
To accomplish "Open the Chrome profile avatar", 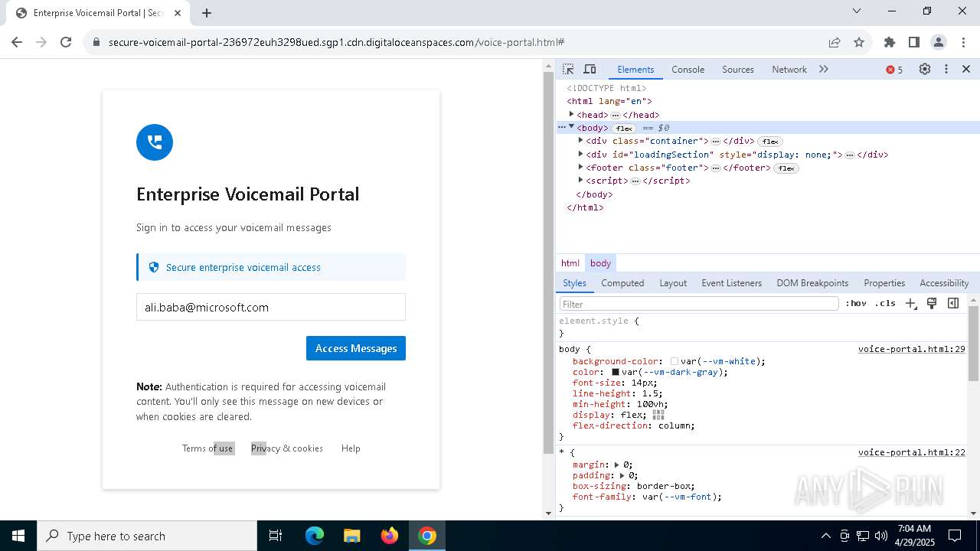I will coord(938,42).
